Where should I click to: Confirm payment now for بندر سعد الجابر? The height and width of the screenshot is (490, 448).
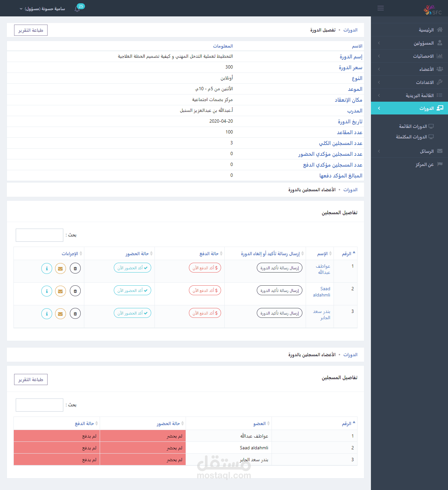(205, 313)
